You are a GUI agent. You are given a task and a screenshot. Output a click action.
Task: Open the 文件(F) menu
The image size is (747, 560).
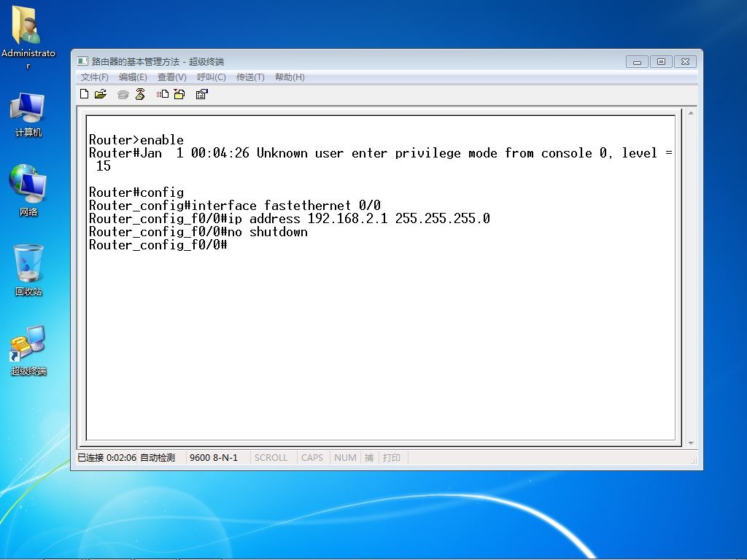point(94,77)
